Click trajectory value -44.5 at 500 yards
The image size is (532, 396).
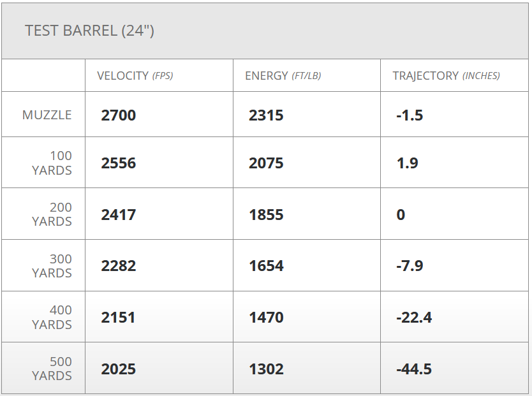[414, 369]
